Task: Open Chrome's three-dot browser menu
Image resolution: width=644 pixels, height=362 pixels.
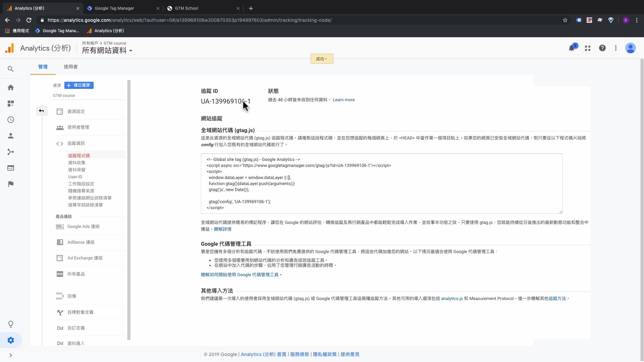Action: point(637,20)
